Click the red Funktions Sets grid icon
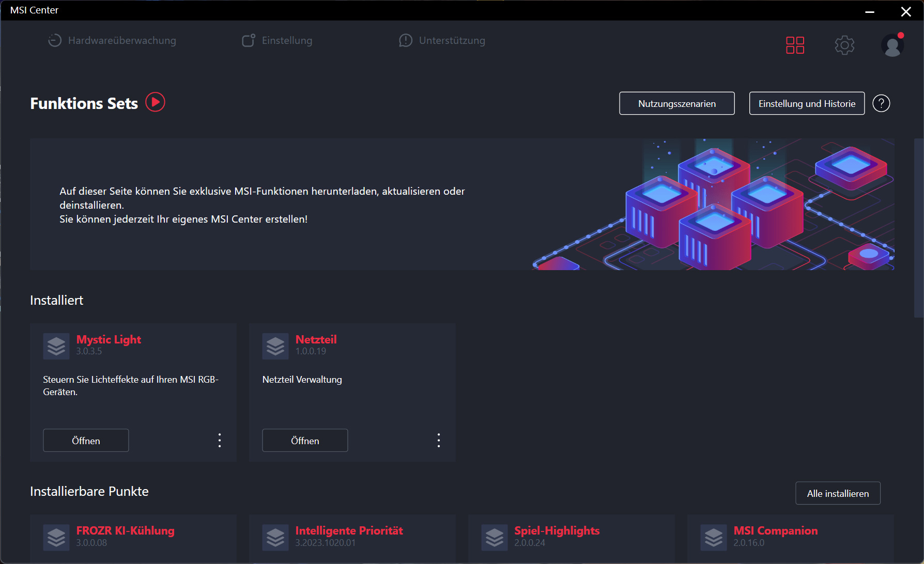This screenshot has height=564, width=924. click(x=795, y=45)
